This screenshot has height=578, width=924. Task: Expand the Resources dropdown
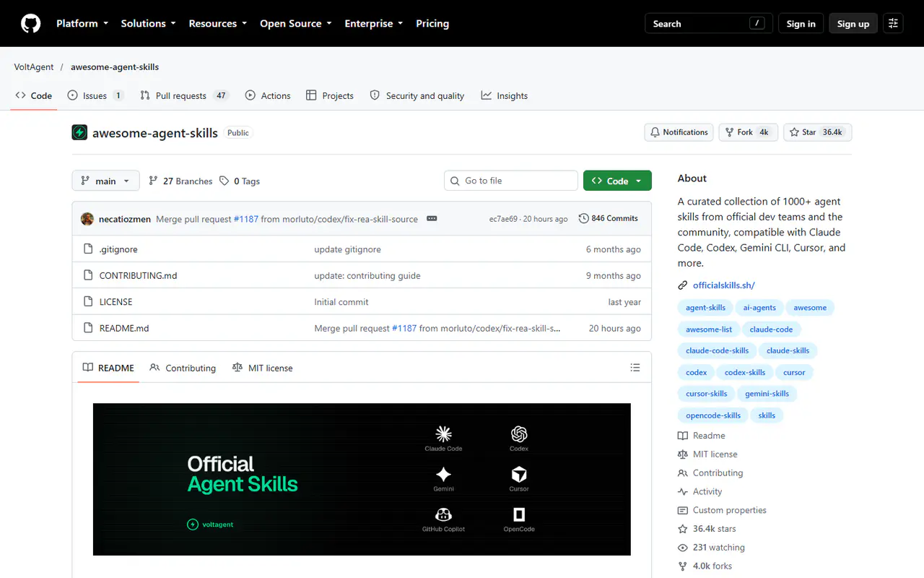[x=218, y=23]
